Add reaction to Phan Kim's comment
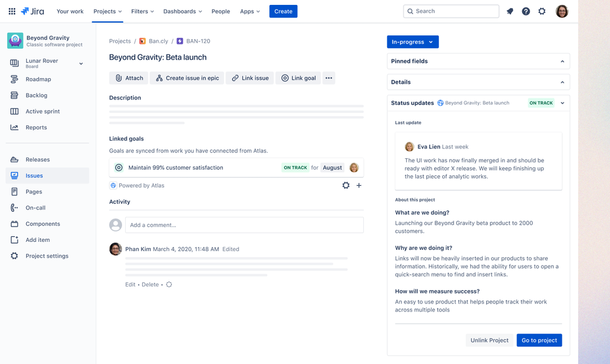Screen dimensions: 610x364 [169, 285]
